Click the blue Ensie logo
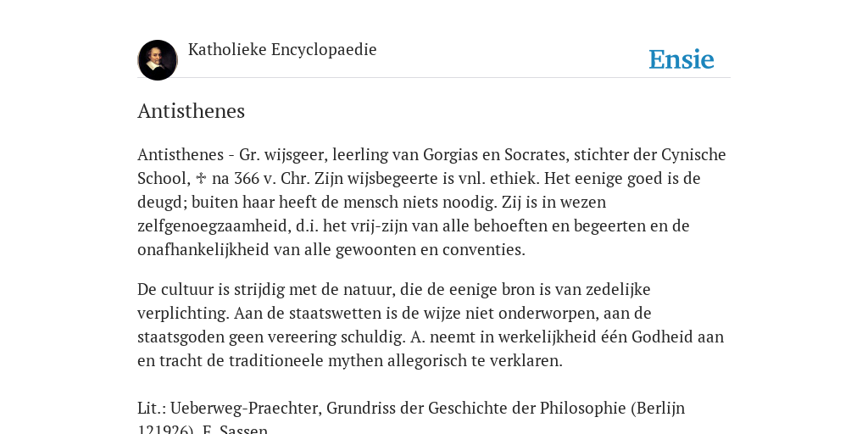868x434 pixels. pyautogui.click(x=682, y=60)
